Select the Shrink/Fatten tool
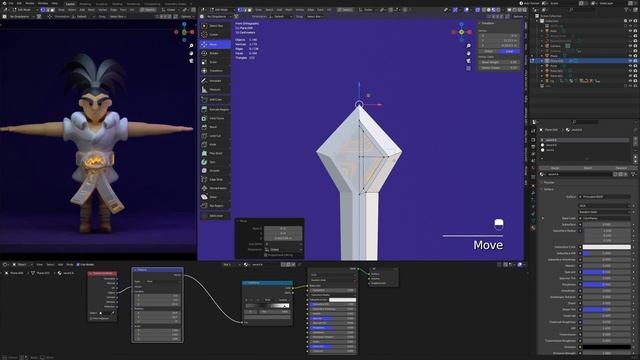 215,188
